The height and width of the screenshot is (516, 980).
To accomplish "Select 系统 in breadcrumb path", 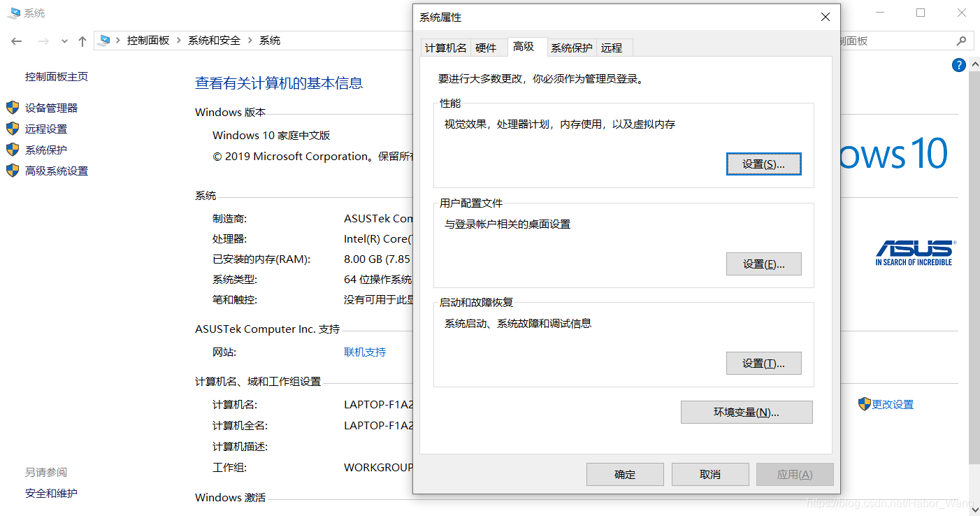I will pyautogui.click(x=270, y=41).
